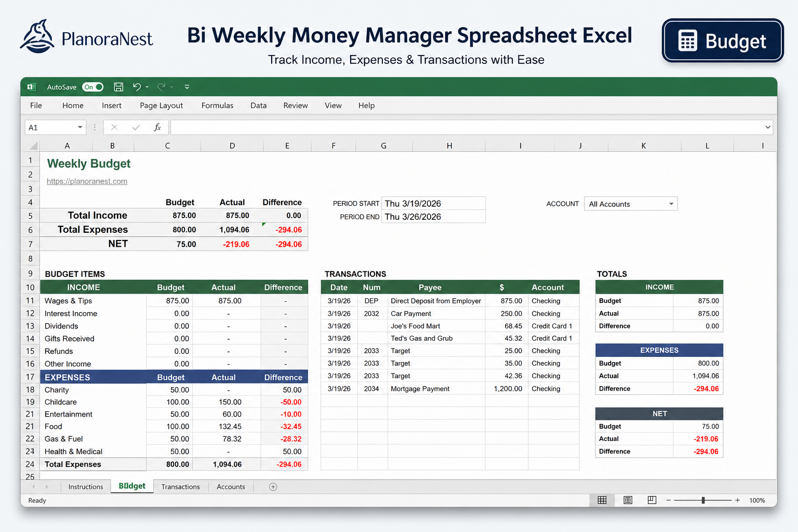798x532 pixels.
Task: Click the PERIOD START date cell
Action: click(x=433, y=204)
